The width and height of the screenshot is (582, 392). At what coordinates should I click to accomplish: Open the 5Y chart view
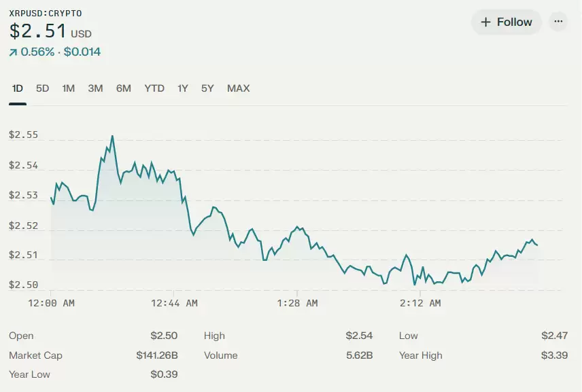207,88
